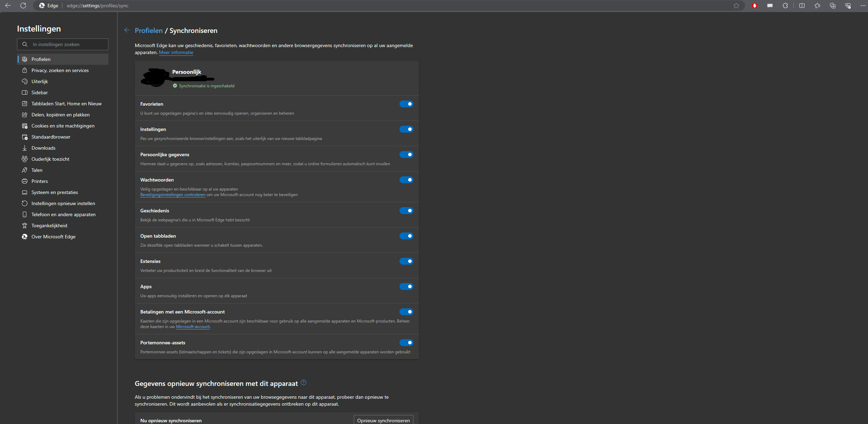Add page to favorites with star icon

pyautogui.click(x=736, y=6)
